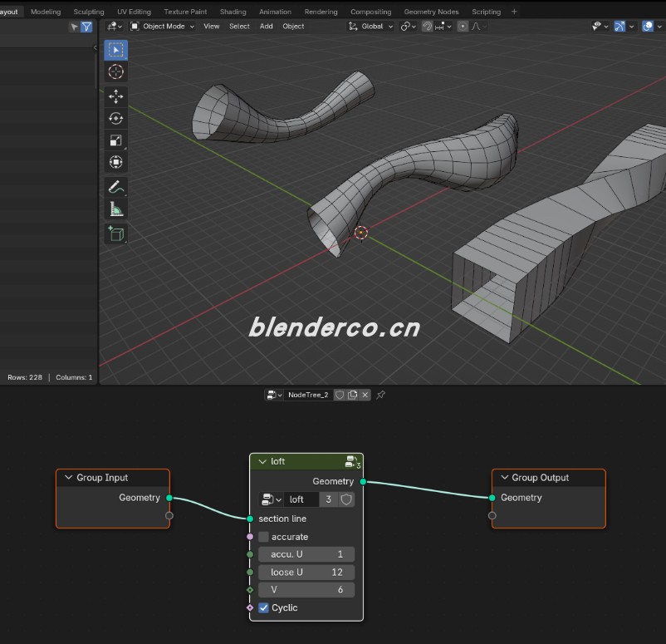Open the Scripting workspace tab
The height and width of the screenshot is (644, 666).
coord(486,12)
